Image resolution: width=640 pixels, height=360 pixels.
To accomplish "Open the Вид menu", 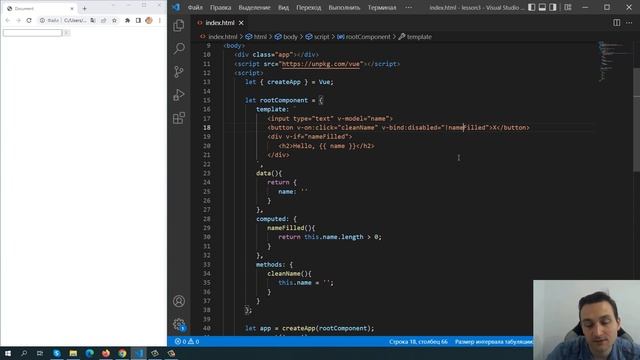I will pyautogui.click(x=283, y=7).
